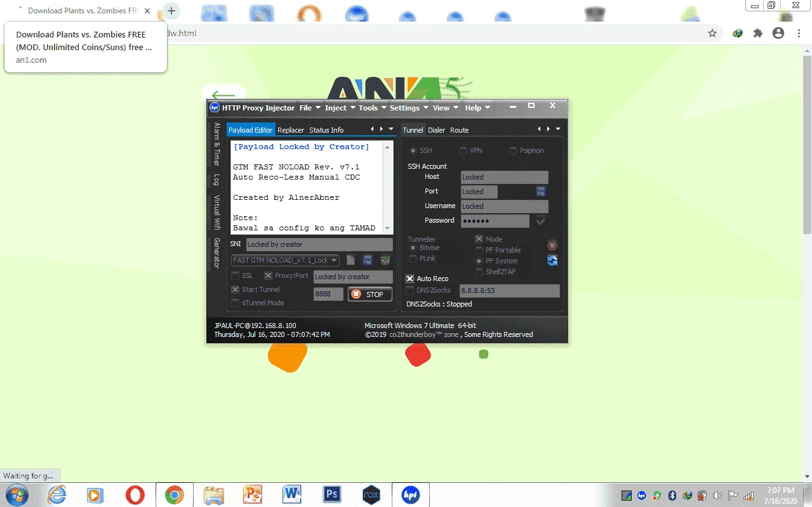Open Chrome's three-dot menu
The image size is (812, 507).
point(798,33)
